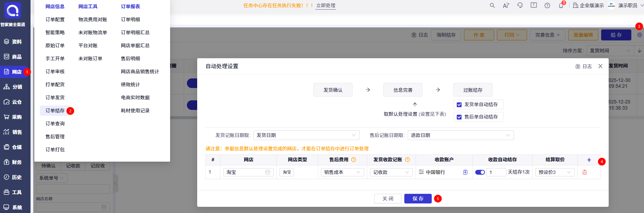Delete the 淘宝 row with trash icon

tap(585, 172)
